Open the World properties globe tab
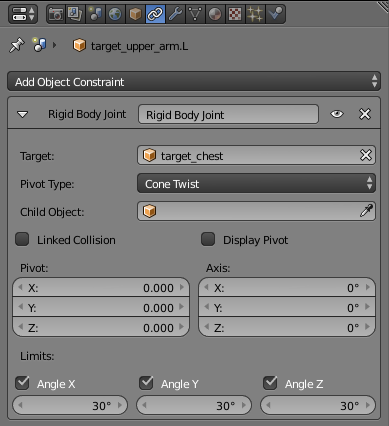Image resolution: width=389 pixels, height=426 pixels. (x=115, y=14)
